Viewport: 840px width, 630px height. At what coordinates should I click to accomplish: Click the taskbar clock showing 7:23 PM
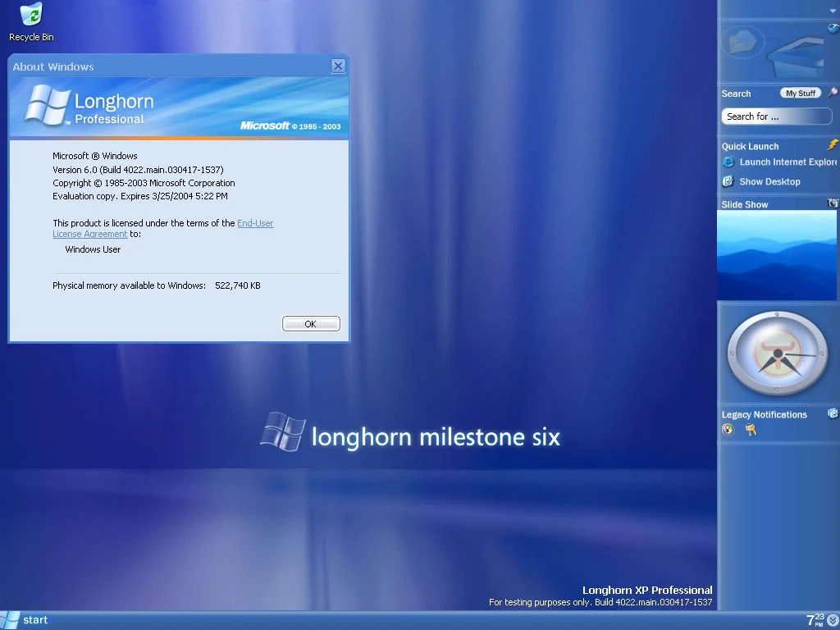pyautogui.click(x=815, y=620)
